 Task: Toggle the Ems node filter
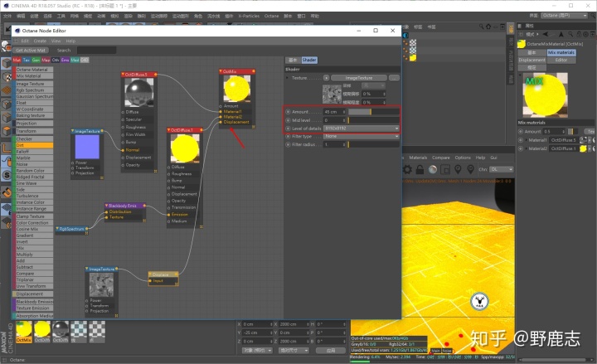(66, 61)
